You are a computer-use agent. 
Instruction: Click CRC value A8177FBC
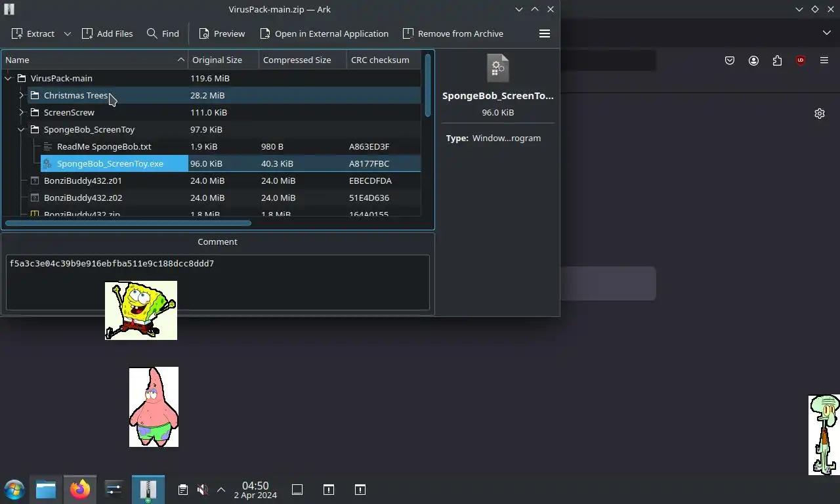[369, 163]
